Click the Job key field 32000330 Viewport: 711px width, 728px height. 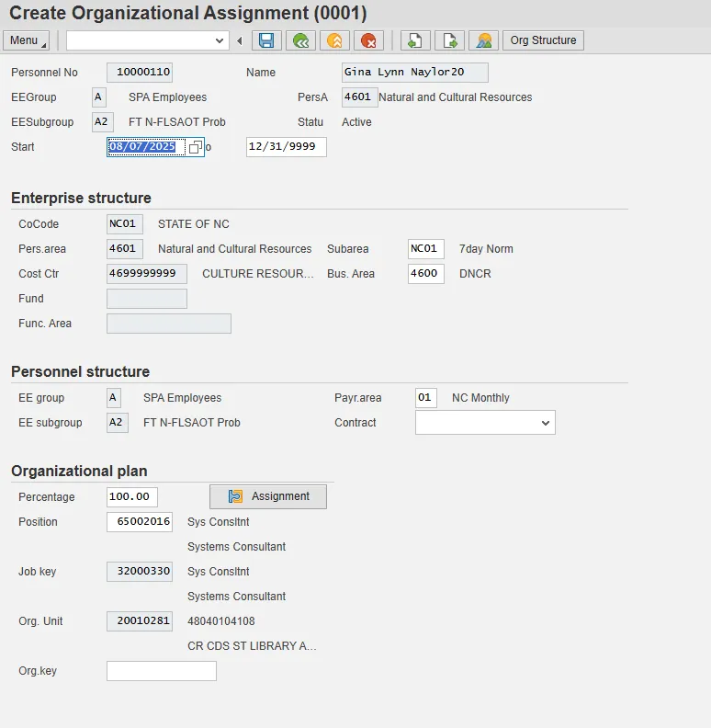click(140, 572)
